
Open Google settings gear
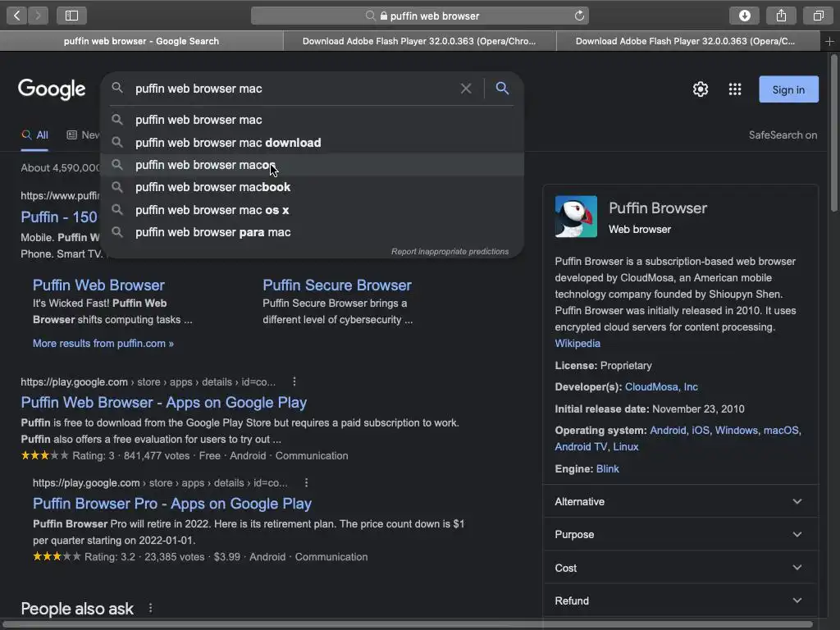701,89
